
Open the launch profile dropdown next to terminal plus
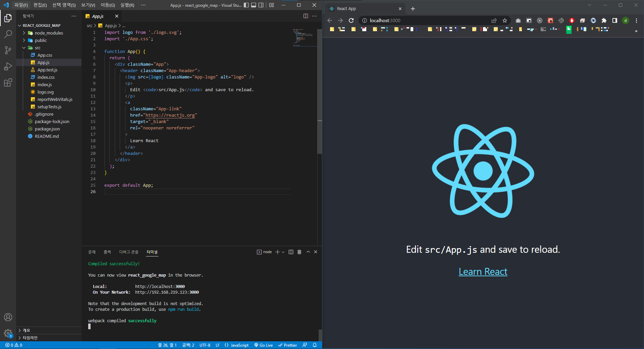point(283,252)
